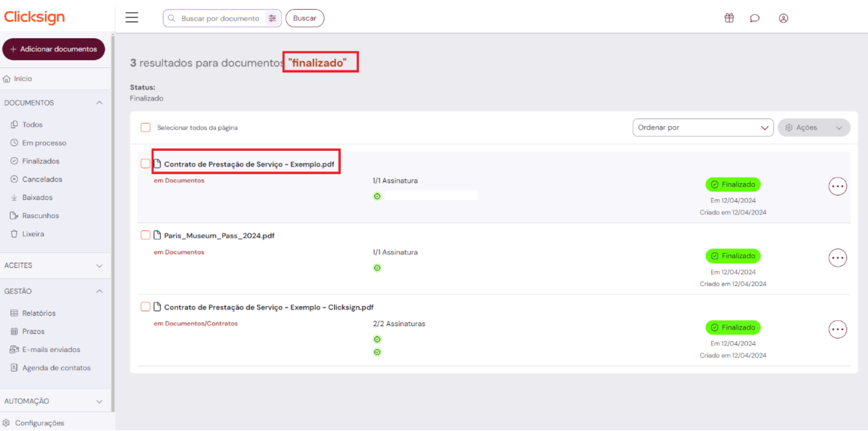Open the hamburger menu icon

tap(132, 18)
